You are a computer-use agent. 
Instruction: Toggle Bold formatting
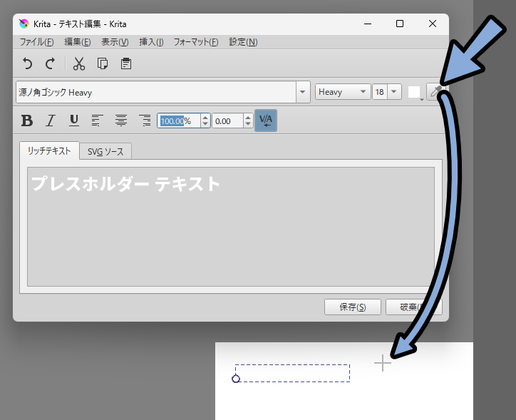(27, 121)
